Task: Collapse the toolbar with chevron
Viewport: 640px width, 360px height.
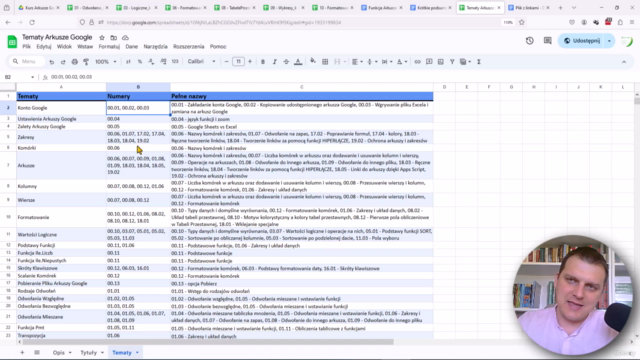Action: (x=624, y=62)
